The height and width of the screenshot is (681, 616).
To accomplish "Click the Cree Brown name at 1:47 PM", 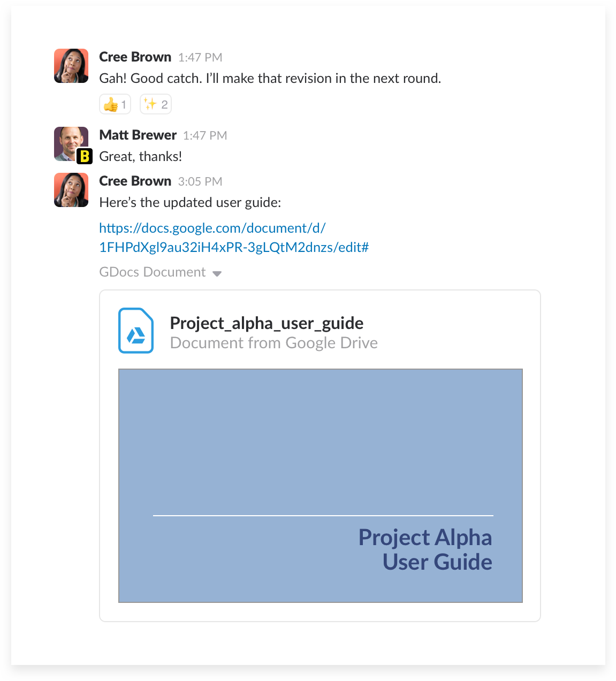I will 135,57.
